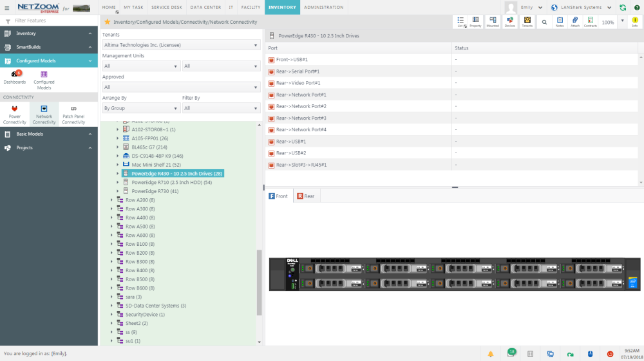Viewport: 644px width, 361px height.
Task: Switch to the Rear view tab
Action: coord(306,196)
